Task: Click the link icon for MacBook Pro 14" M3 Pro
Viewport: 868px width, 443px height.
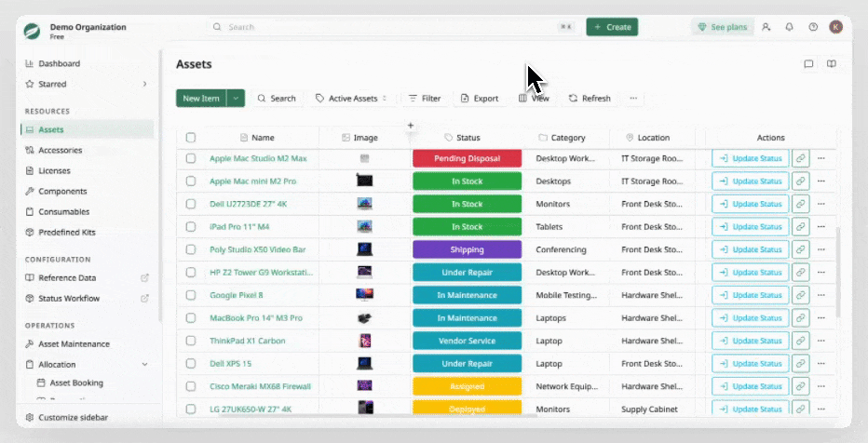Action: click(800, 318)
